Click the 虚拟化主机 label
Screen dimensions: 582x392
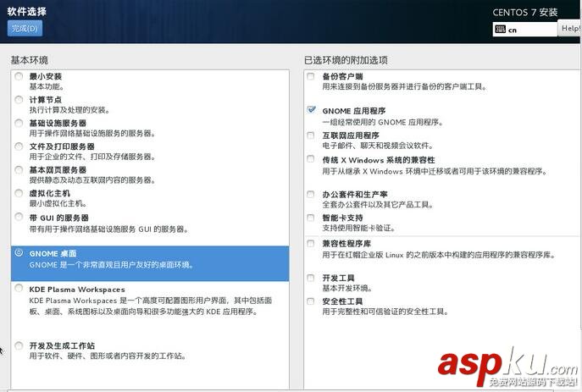[50, 194]
